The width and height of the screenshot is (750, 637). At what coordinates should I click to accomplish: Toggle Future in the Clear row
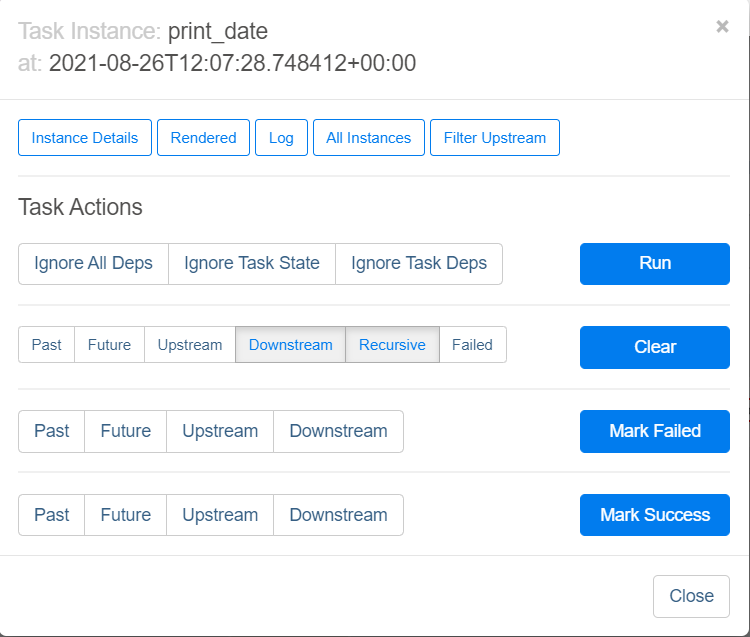click(x=110, y=344)
